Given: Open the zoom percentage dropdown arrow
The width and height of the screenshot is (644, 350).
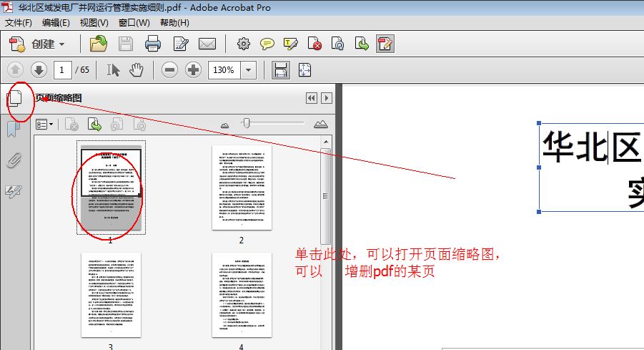Looking at the screenshot, I should [x=248, y=70].
